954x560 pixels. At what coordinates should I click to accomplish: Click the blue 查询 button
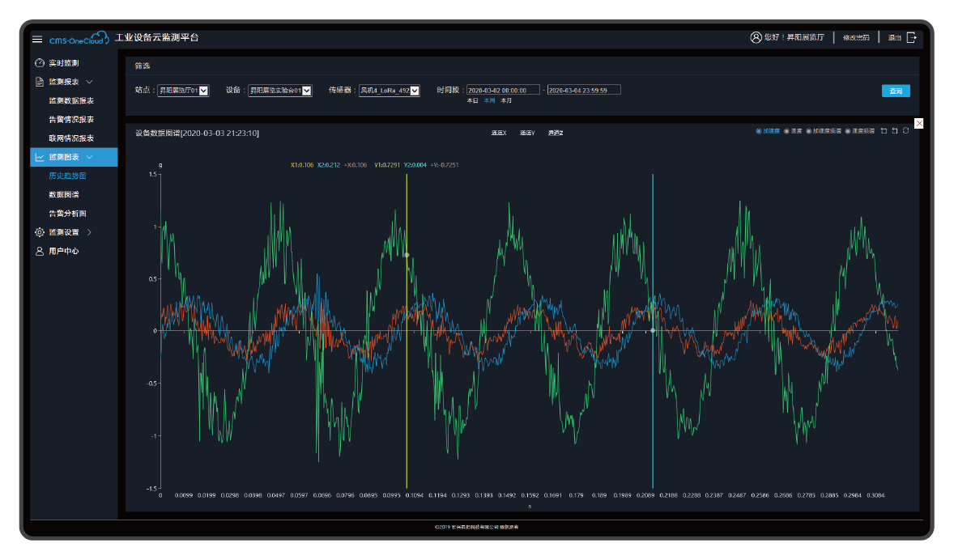coord(896,91)
